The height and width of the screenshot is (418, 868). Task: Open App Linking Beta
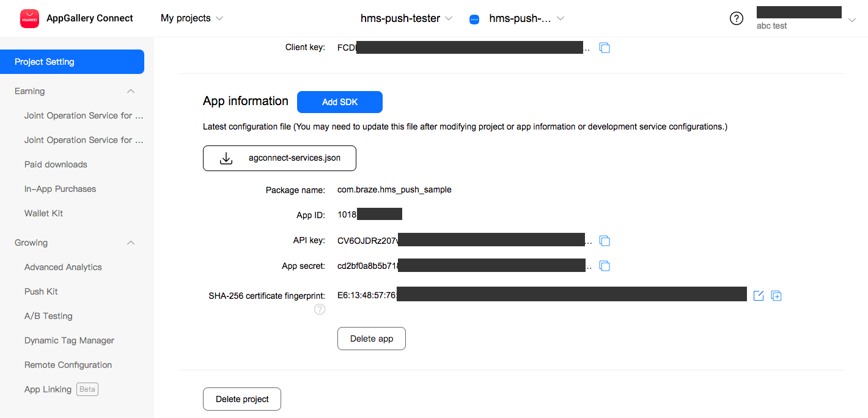coord(61,389)
